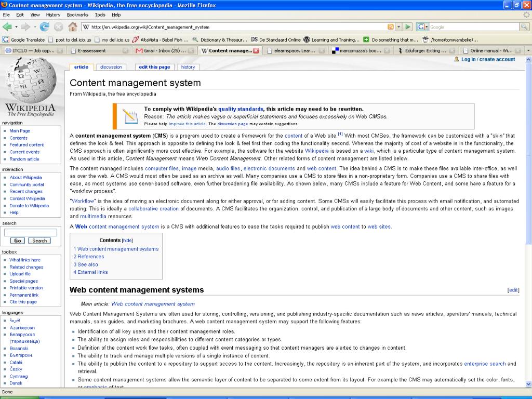The height and width of the screenshot is (399, 532).
Task: Close the Gmail Inbox tab
Action: [x=191, y=50]
